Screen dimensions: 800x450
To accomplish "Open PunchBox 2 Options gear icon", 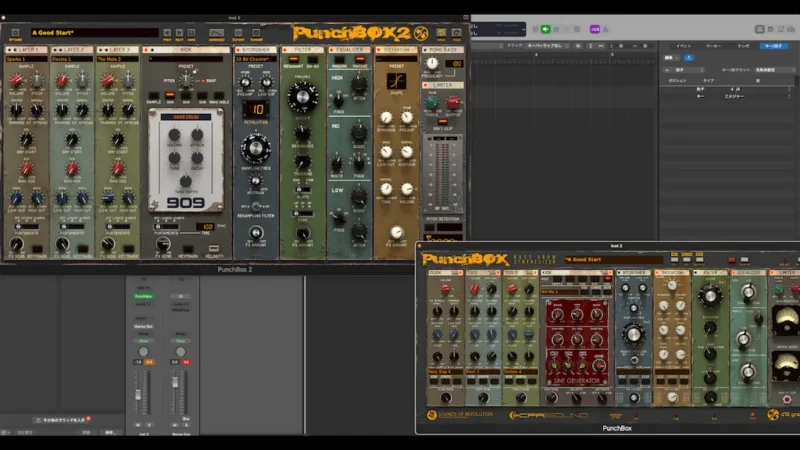I will coord(15,33).
